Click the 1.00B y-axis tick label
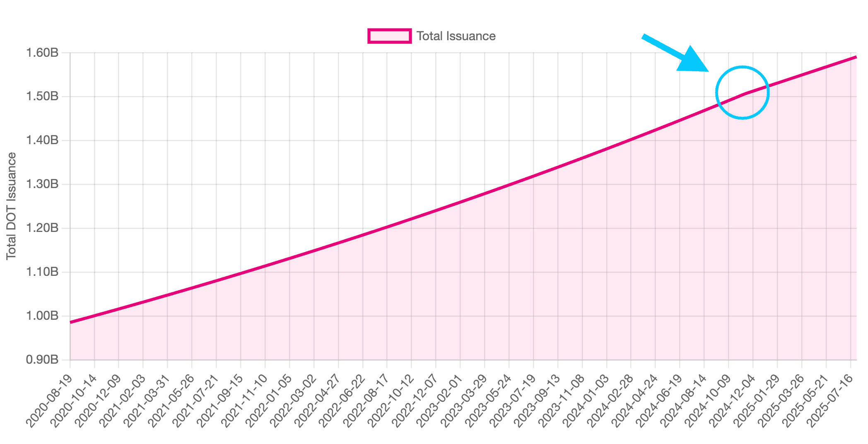 click(x=42, y=316)
